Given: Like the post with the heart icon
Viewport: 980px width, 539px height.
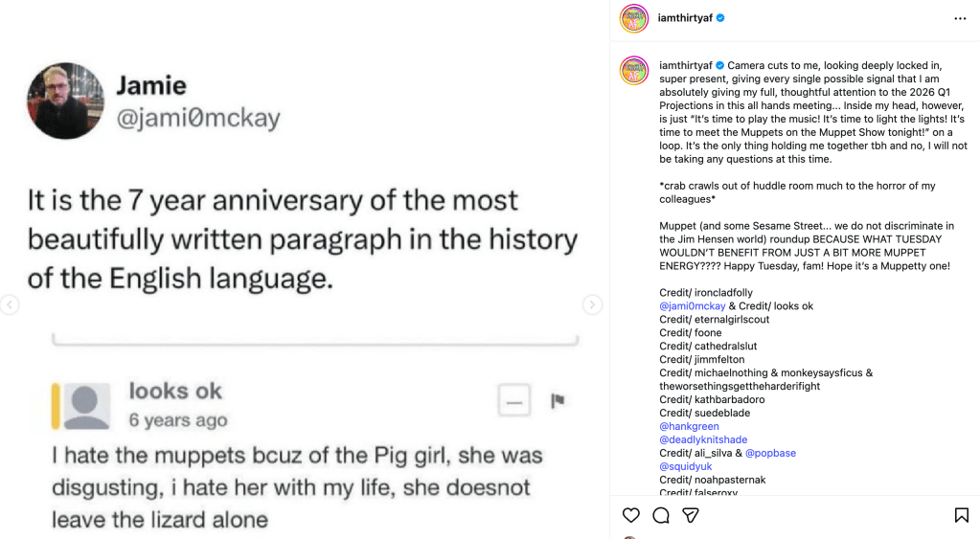Looking at the screenshot, I should pyautogui.click(x=630, y=515).
